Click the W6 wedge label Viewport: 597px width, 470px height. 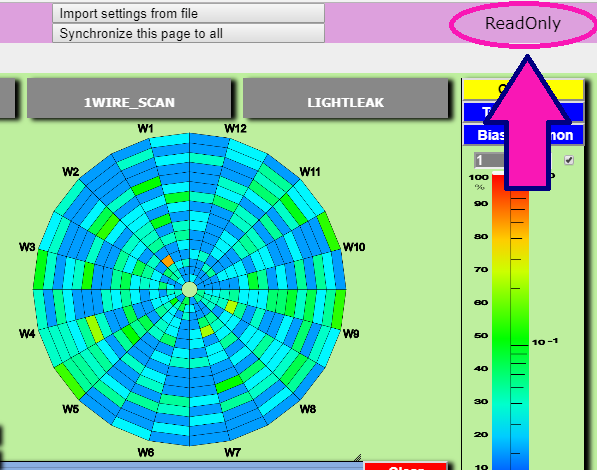tap(145, 452)
